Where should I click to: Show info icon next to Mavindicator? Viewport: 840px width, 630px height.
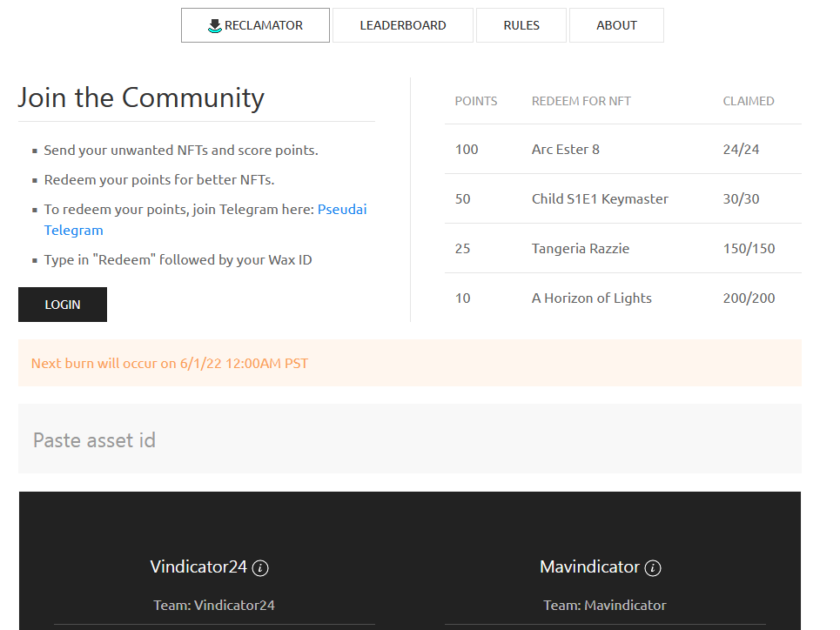pos(653,568)
